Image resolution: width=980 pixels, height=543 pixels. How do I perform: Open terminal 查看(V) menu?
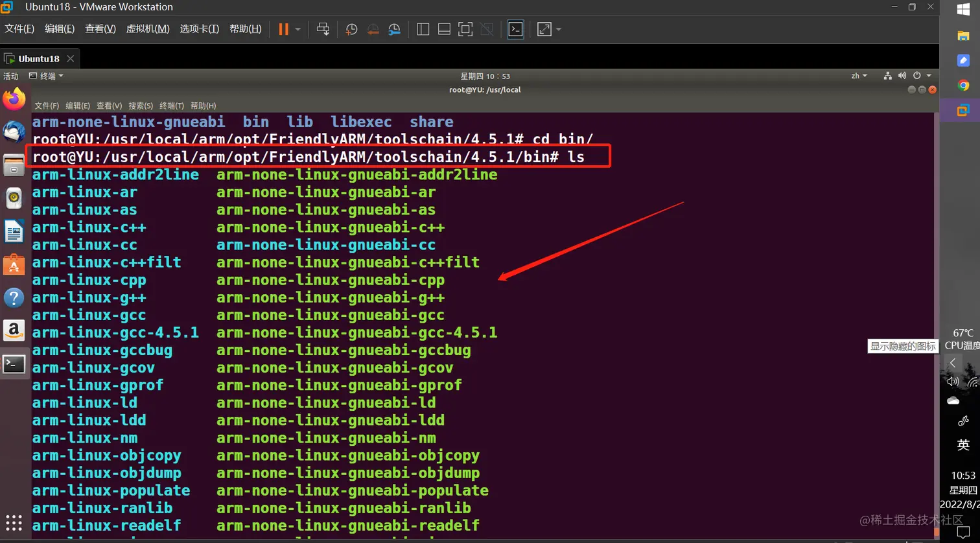click(x=109, y=106)
